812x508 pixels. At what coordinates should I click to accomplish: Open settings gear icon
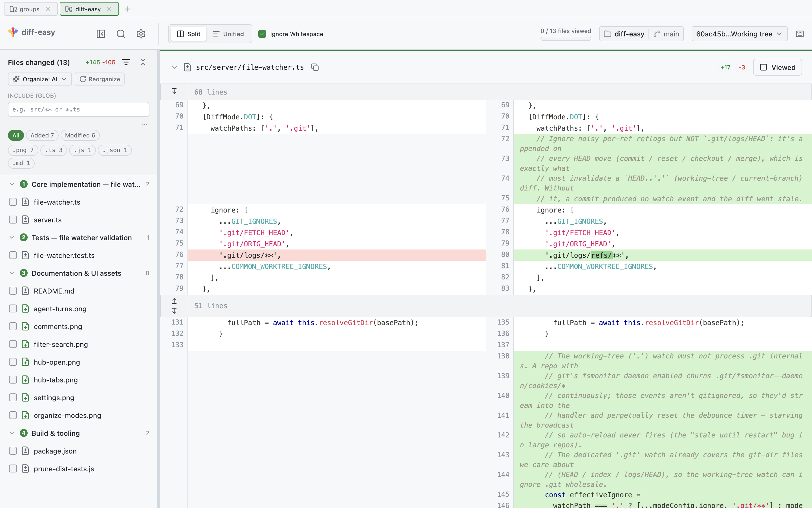tap(141, 34)
